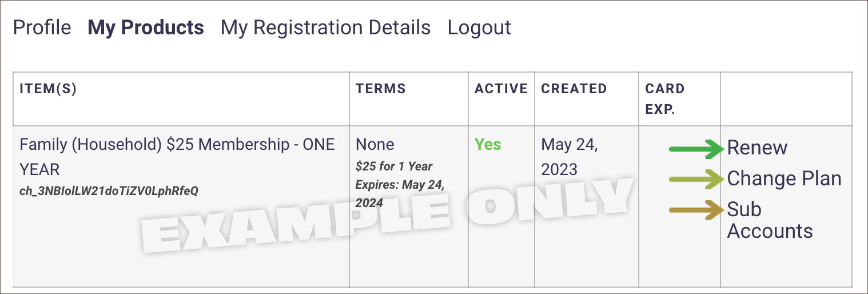Open the Profile tab
This screenshot has width=868, height=294.
click(42, 27)
